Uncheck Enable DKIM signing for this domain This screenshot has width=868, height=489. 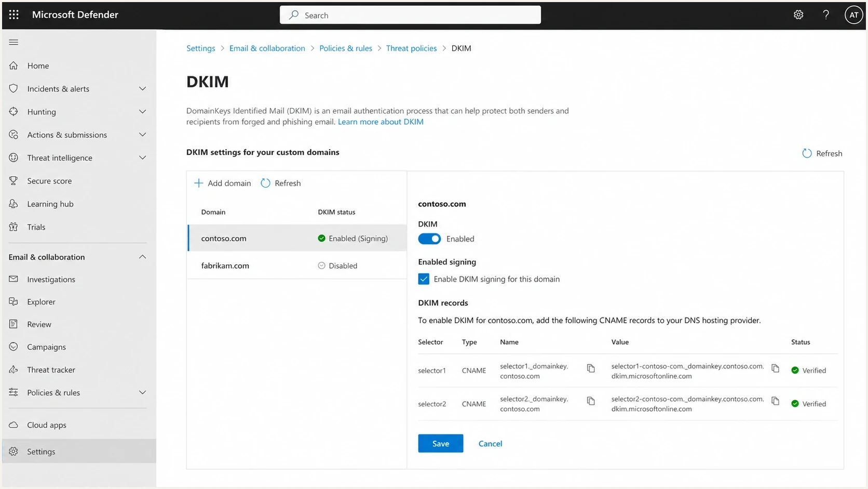pyautogui.click(x=424, y=279)
